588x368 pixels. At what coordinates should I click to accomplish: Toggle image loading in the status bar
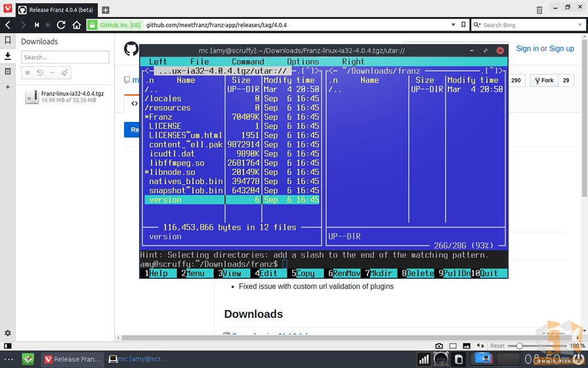[x=466, y=346]
